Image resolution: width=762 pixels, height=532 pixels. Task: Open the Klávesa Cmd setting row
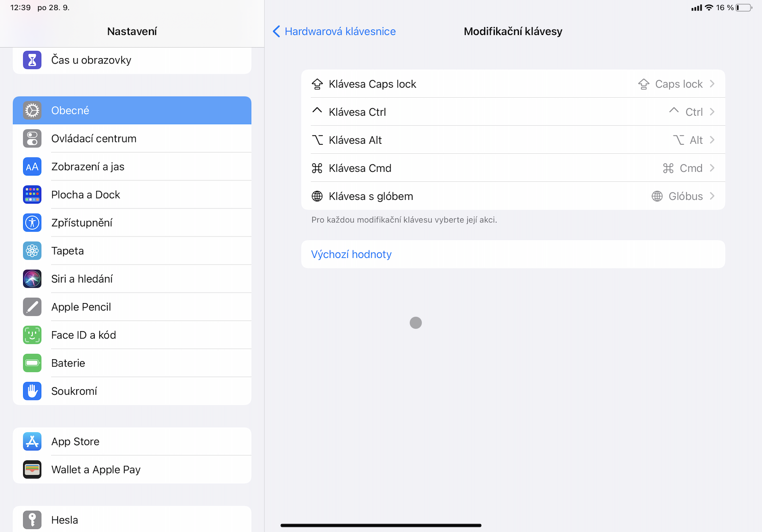coord(512,168)
